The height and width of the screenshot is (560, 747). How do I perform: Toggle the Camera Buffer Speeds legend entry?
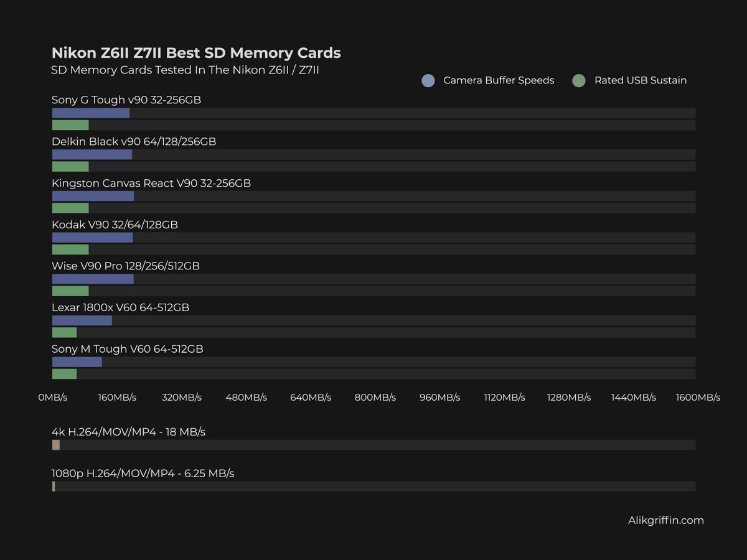498,80
